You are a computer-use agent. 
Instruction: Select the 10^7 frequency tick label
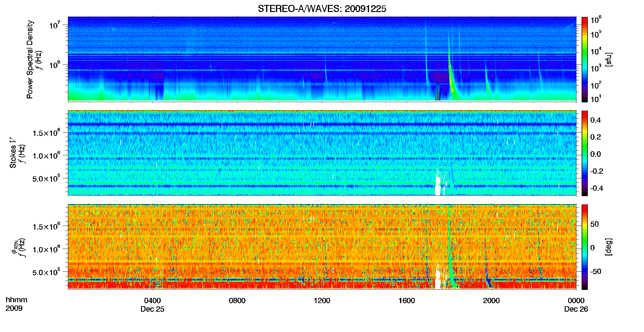(55, 25)
